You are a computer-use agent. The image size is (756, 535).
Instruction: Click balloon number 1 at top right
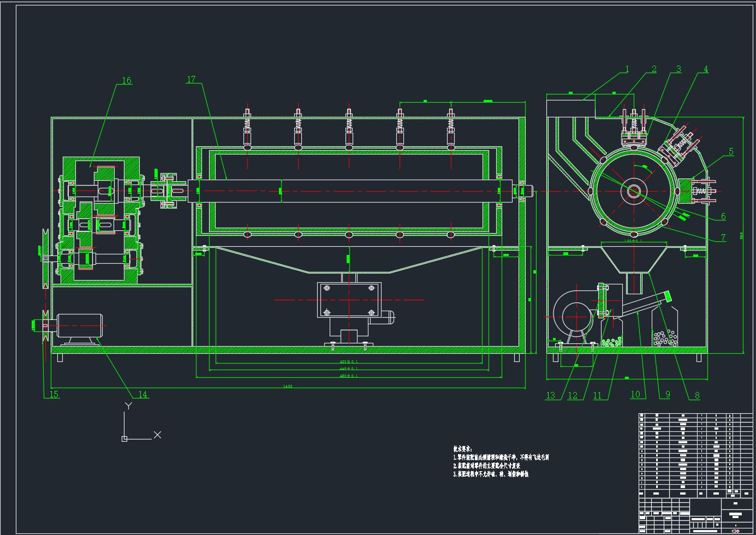[x=627, y=69]
